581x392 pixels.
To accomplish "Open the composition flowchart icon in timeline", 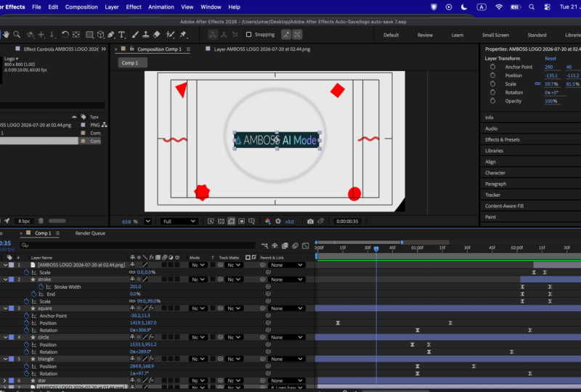I will [264, 245].
